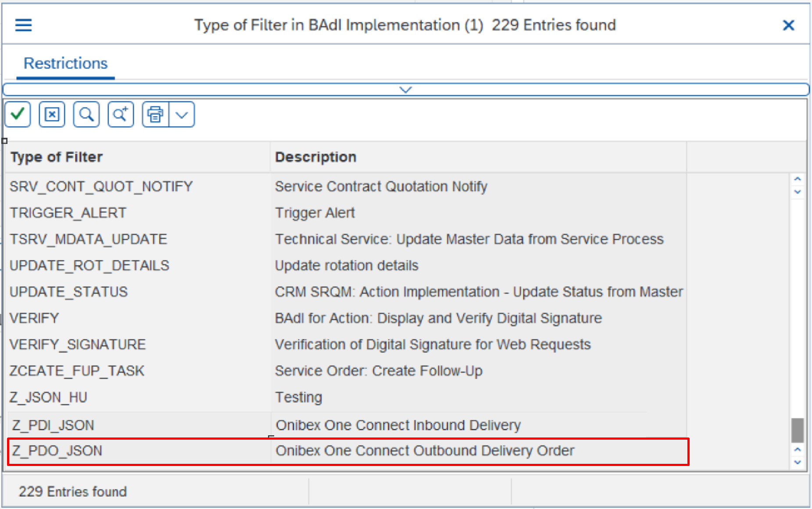Click the green checkmark Copy button

coord(18,115)
